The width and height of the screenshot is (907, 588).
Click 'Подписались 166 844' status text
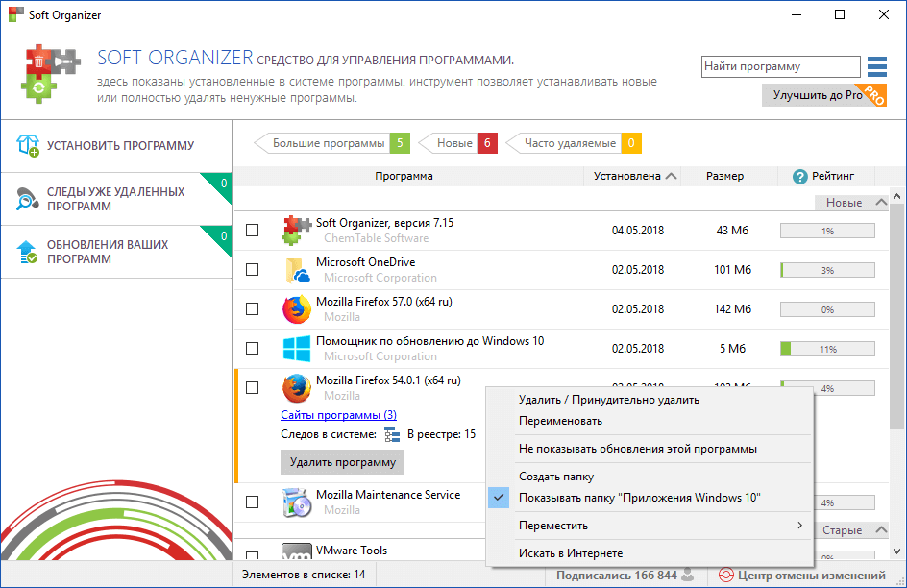click(x=617, y=576)
